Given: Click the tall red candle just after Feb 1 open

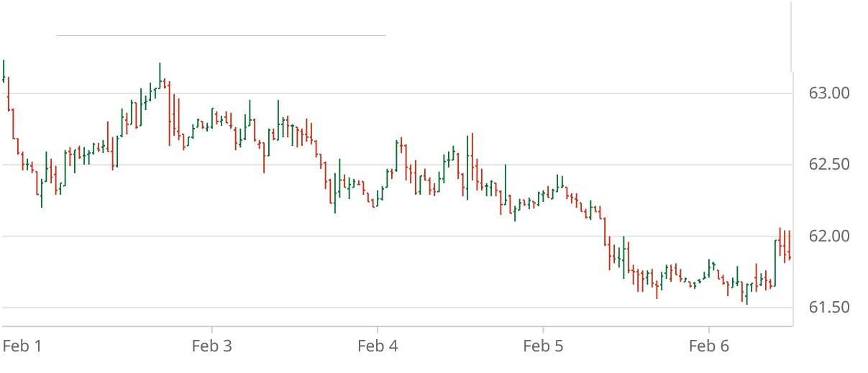Looking at the screenshot, I should 9,93.
